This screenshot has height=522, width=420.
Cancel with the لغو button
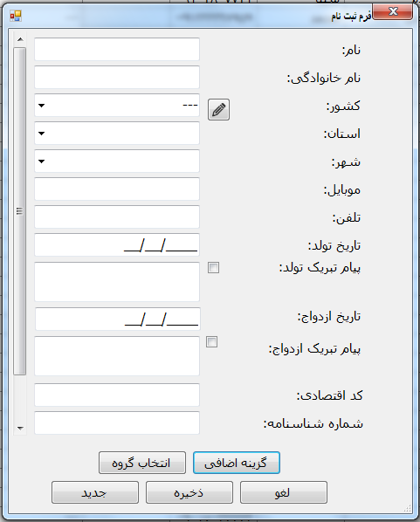(284, 492)
